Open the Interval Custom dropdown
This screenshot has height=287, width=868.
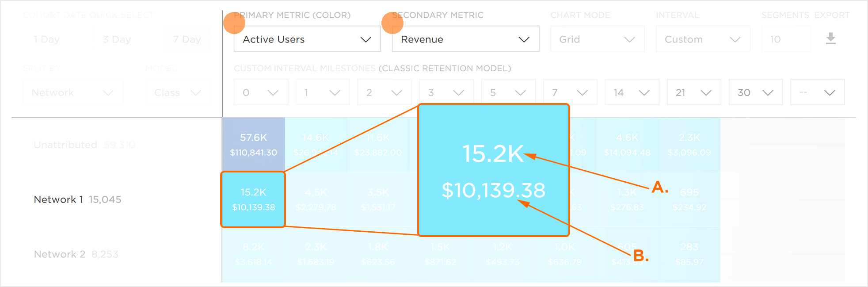pos(703,39)
